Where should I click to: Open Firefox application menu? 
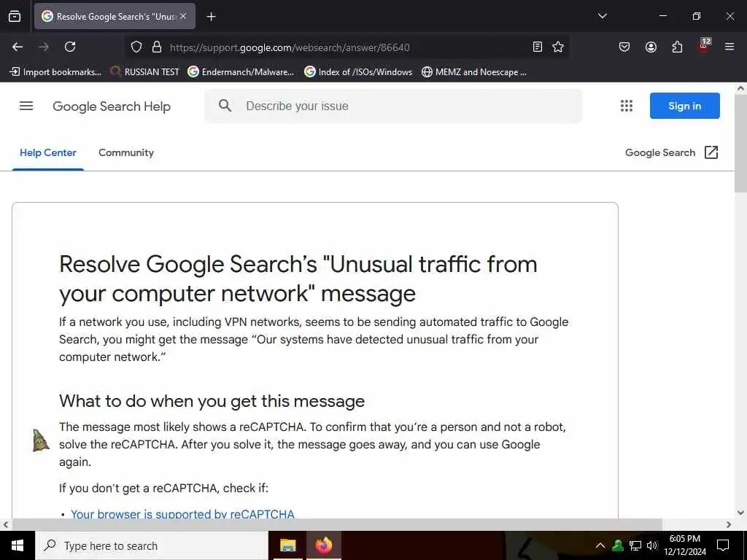point(729,47)
